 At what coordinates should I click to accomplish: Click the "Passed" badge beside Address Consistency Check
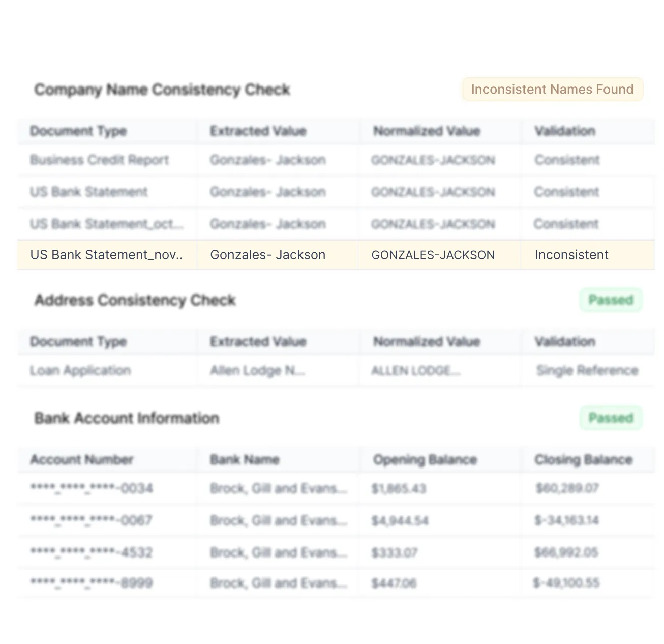pos(611,300)
